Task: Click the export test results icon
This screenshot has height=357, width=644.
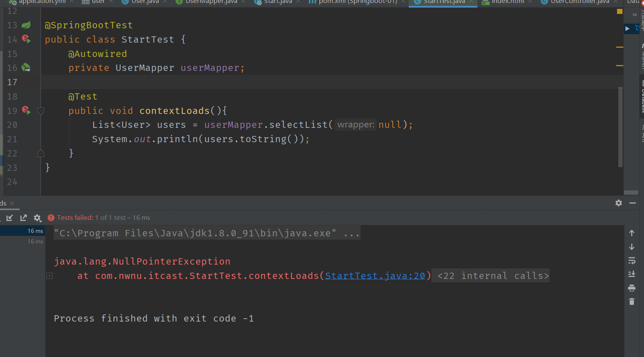Action: point(24,218)
